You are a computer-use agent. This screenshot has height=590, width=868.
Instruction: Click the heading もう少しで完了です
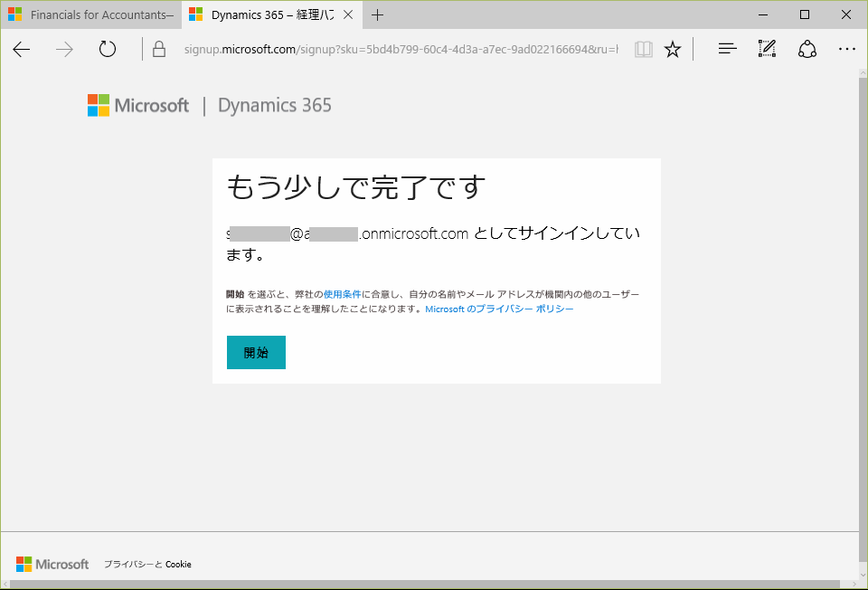pyautogui.click(x=356, y=187)
